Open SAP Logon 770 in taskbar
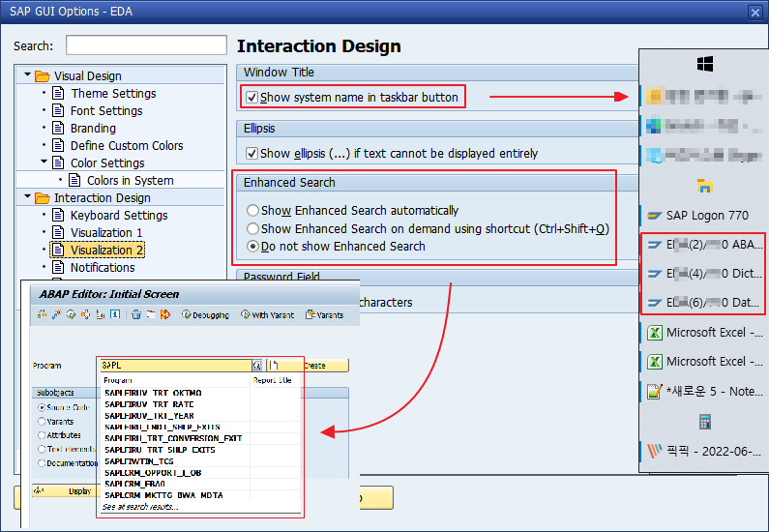The width and height of the screenshot is (769, 532). (705, 216)
